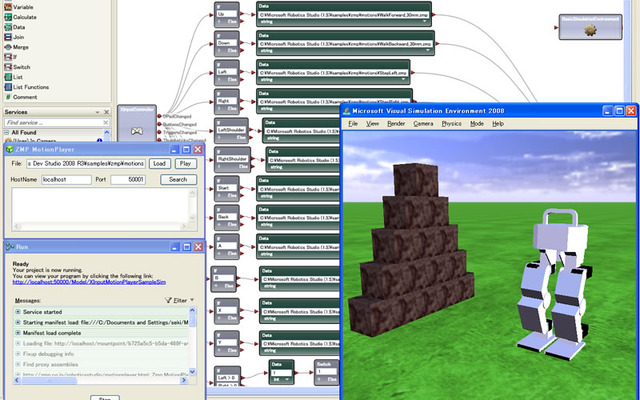Pick the Data activity icon in toolbox
640x400 pixels.
[8, 27]
